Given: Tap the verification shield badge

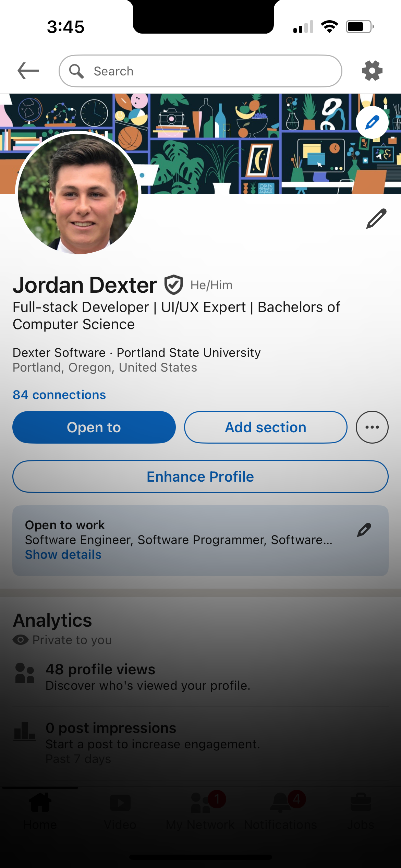Looking at the screenshot, I should pyautogui.click(x=174, y=285).
